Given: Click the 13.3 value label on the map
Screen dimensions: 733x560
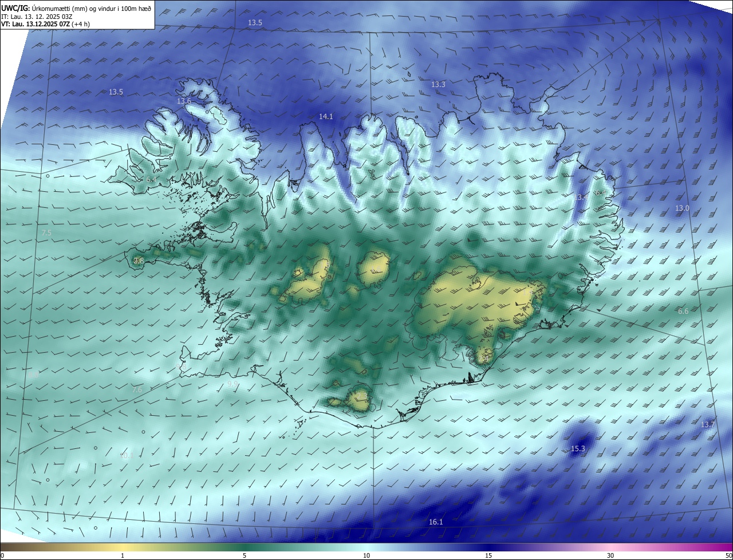Looking at the screenshot, I should pos(438,84).
